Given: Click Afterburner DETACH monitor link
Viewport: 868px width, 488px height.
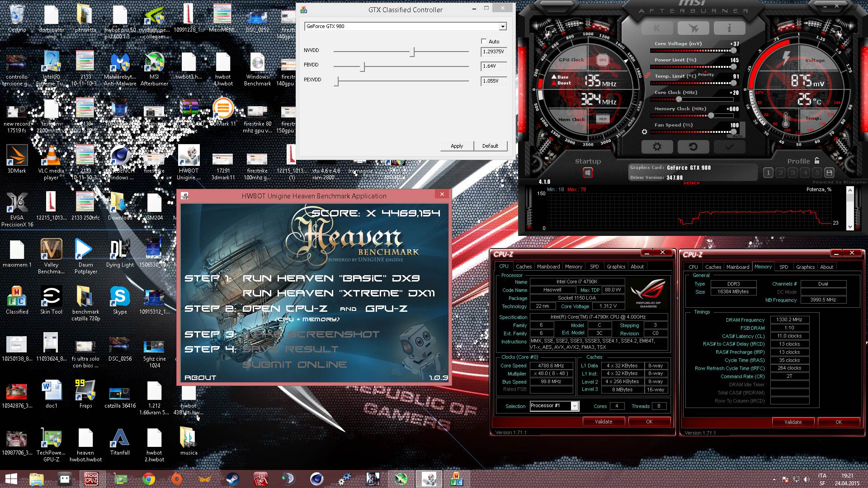Looking at the screenshot, I should (x=691, y=183).
